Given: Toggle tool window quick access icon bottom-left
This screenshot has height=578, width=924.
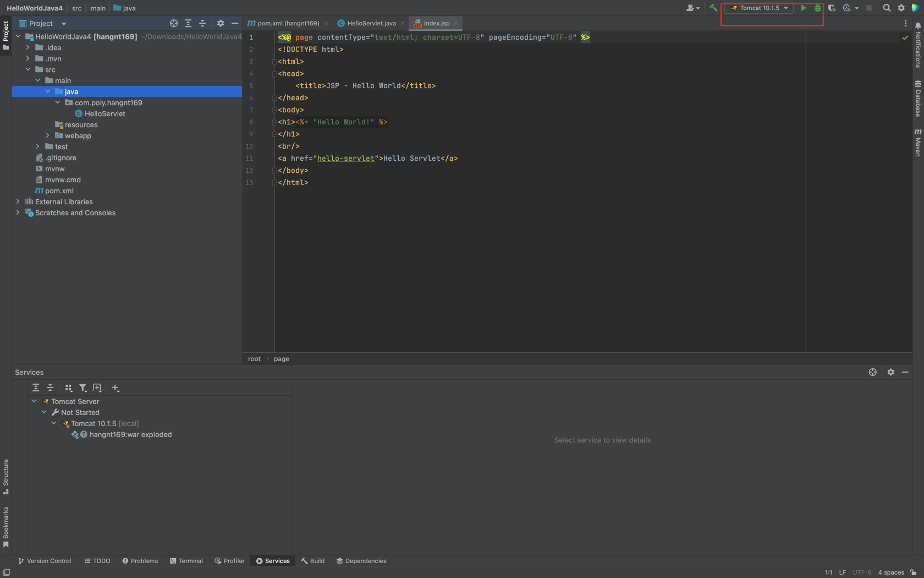Looking at the screenshot, I should [7, 572].
